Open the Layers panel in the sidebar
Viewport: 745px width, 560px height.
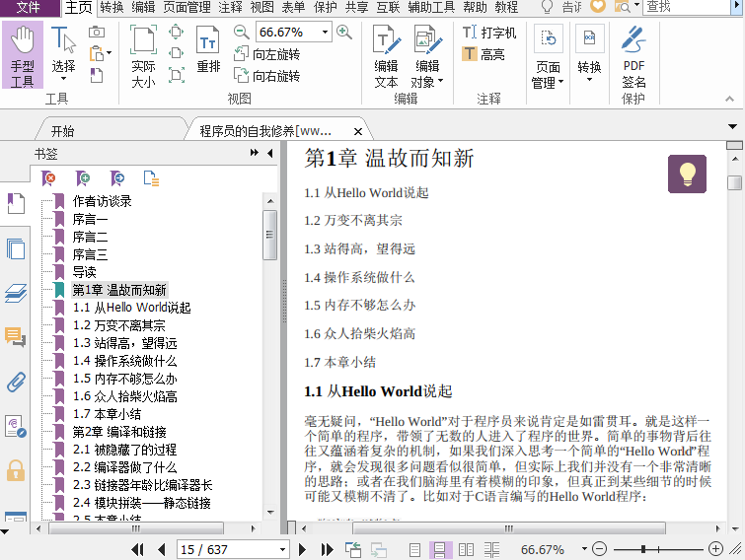point(16,293)
